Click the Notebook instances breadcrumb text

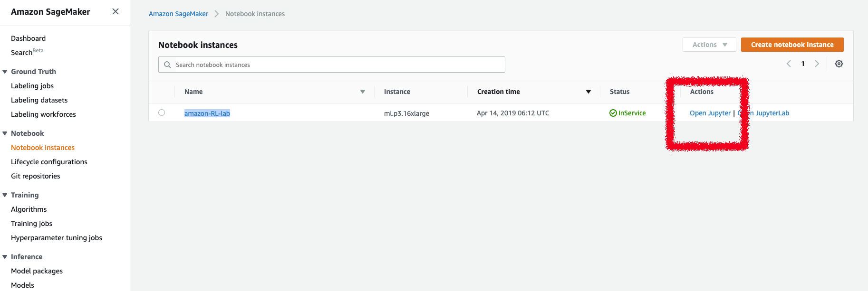[x=255, y=14]
